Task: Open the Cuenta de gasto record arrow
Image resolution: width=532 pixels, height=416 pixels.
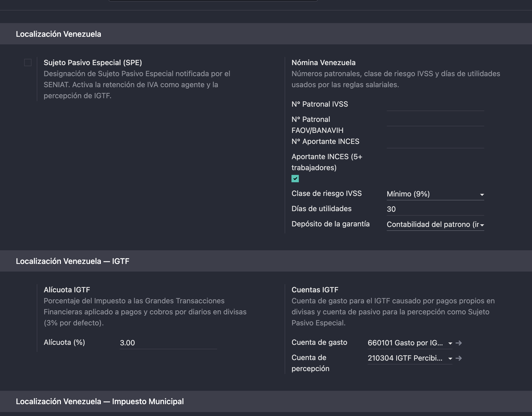Action: point(459,343)
